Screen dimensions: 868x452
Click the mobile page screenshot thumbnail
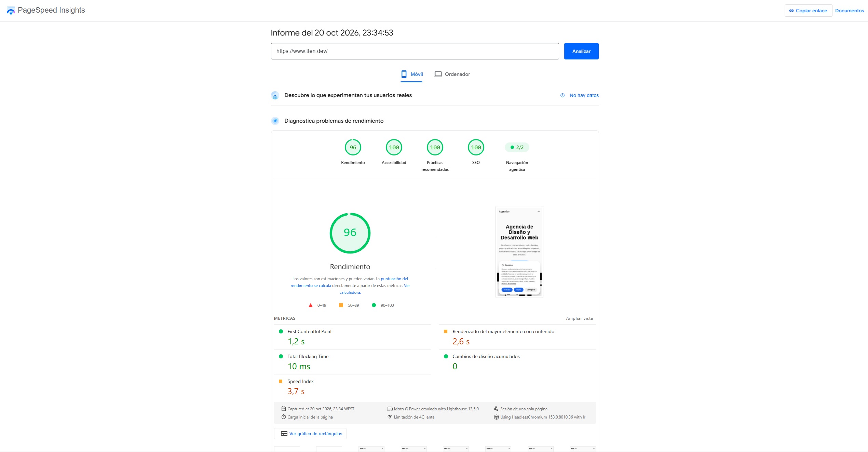point(519,252)
